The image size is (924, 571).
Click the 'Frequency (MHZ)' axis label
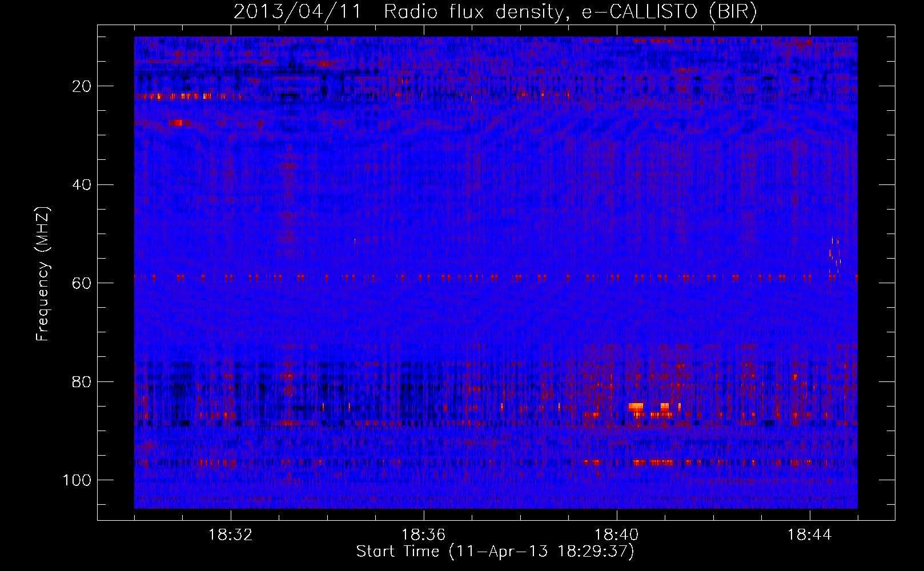[43, 274]
